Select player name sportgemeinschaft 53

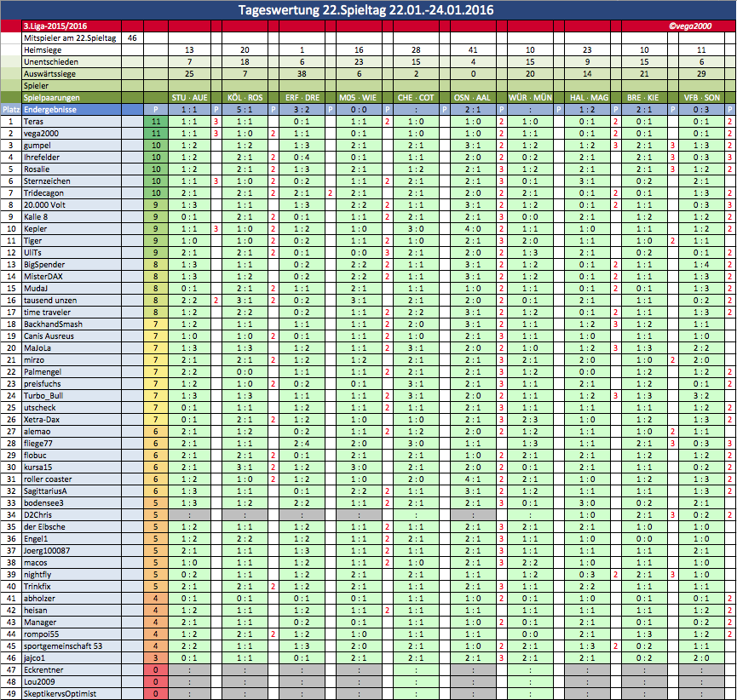pyautogui.click(x=63, y=646)
